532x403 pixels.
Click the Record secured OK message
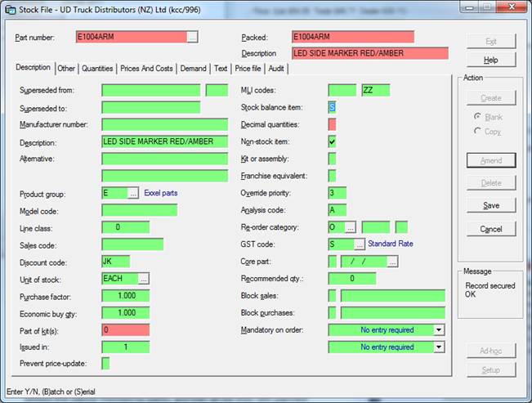[490, 290]
